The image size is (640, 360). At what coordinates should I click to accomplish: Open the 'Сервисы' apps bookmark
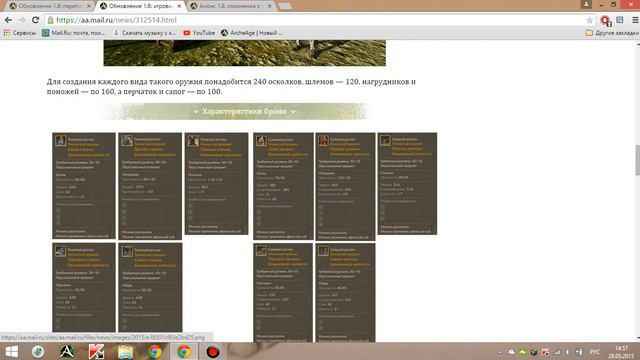[20, 33]
